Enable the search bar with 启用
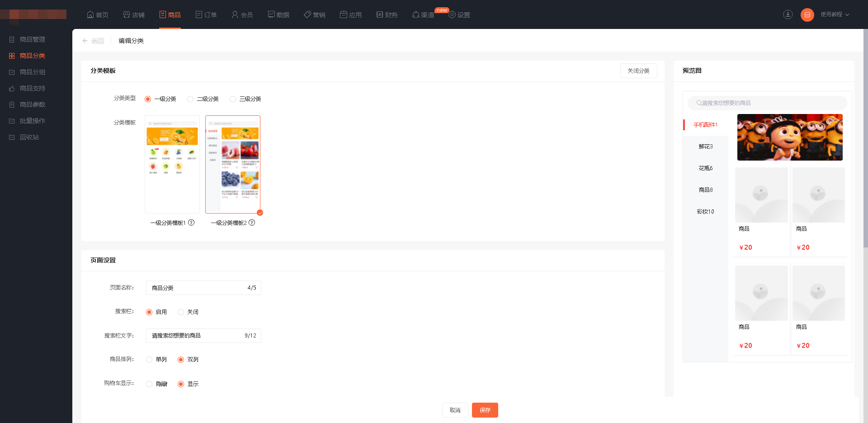 149,312
